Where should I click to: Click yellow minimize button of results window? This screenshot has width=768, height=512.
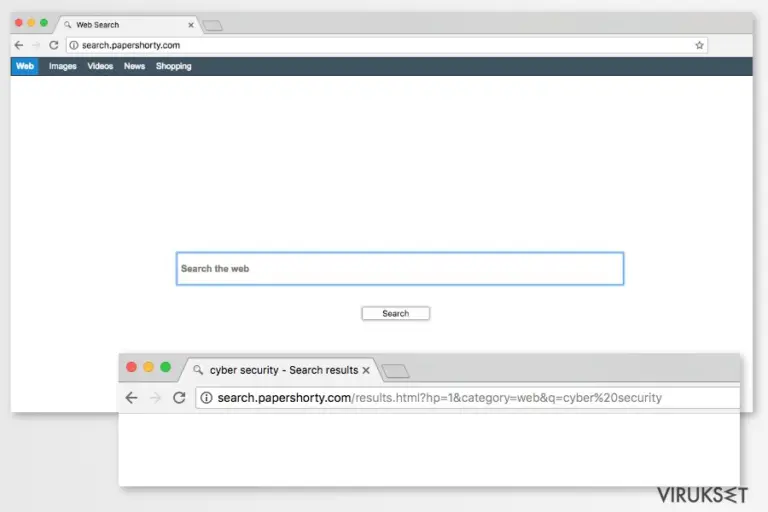point(148,367)
